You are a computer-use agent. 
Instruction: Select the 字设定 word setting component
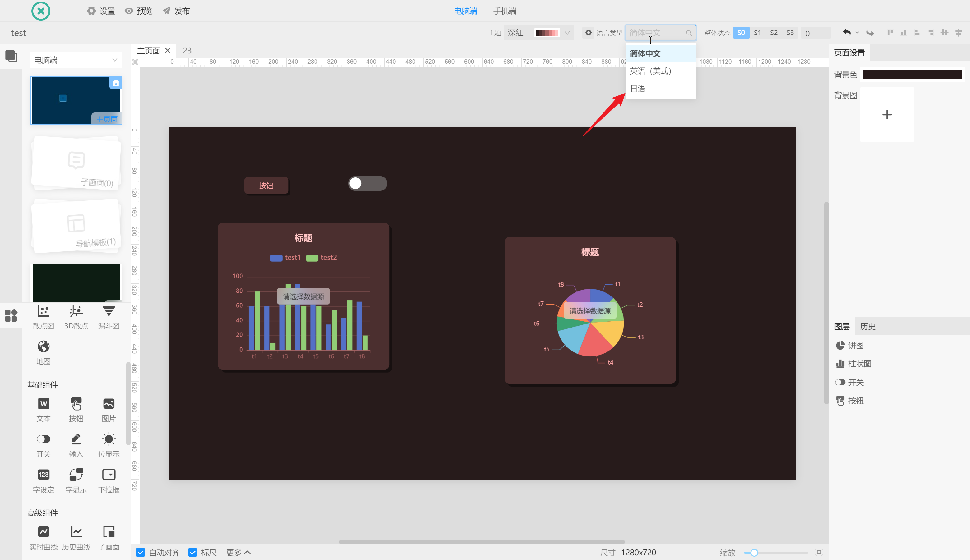point(44,481)
